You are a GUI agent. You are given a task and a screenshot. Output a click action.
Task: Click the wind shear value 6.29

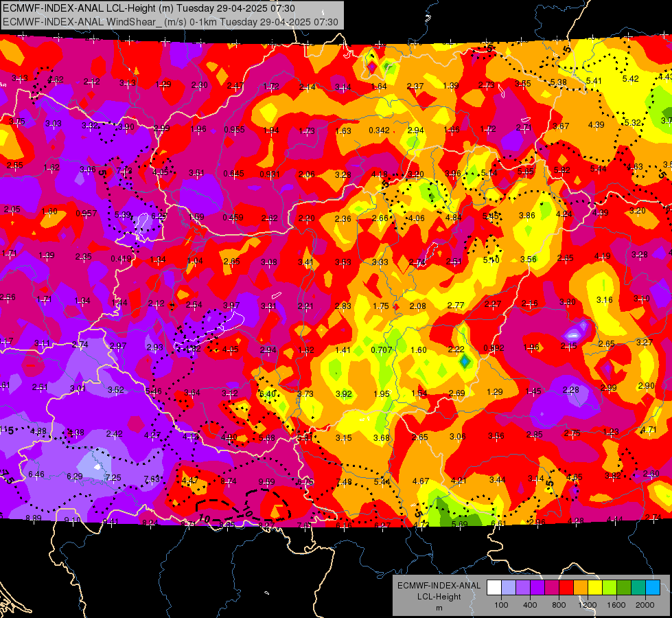[x=75, y=477]
